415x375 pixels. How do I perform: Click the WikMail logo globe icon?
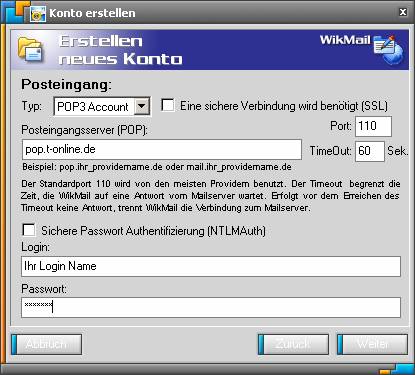coord(389,49)
